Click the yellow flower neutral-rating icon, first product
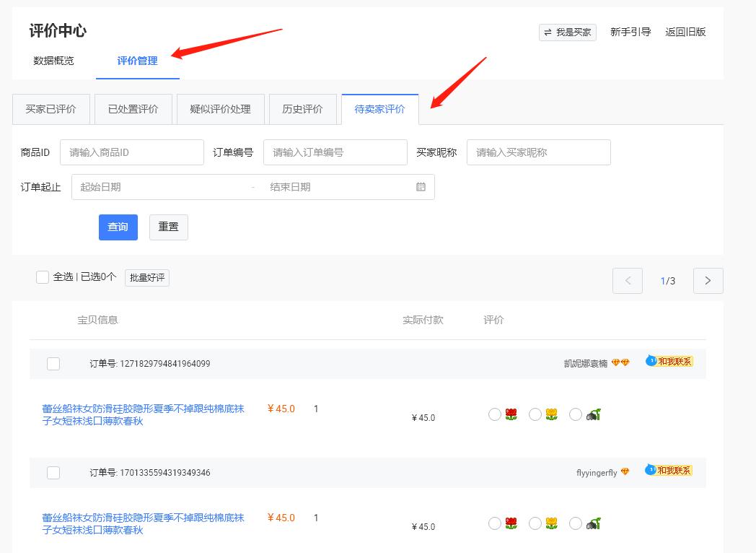 (551, 414)
